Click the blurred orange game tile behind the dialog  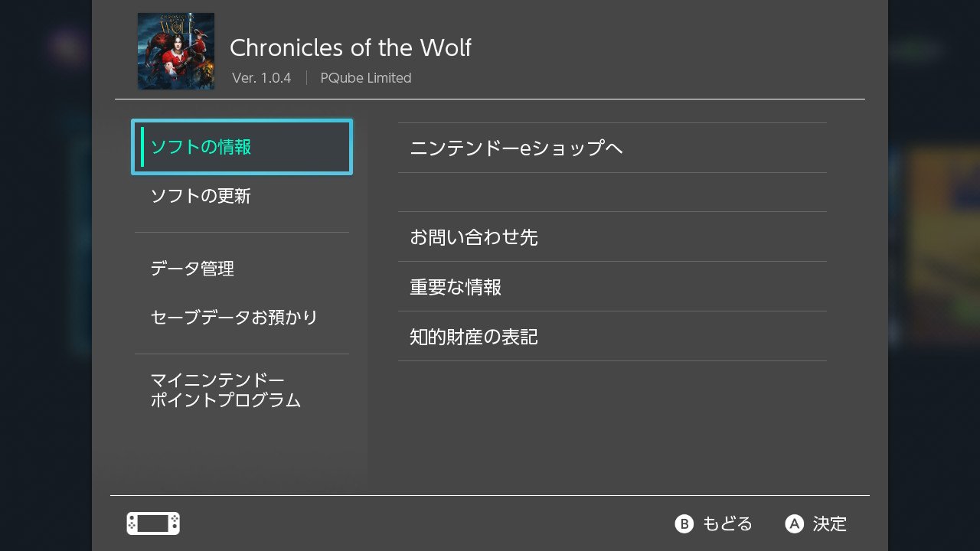(x=943, y=245)
